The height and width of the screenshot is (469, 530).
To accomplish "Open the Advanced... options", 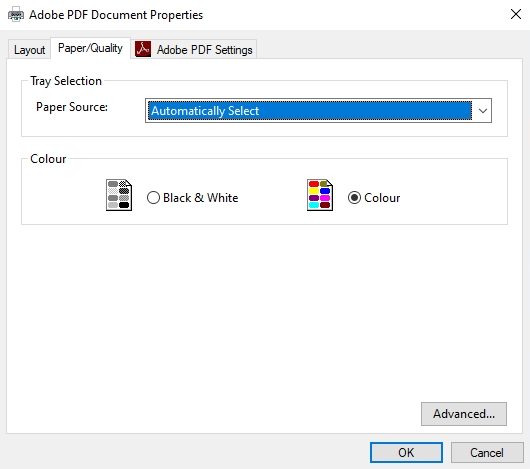I will 464,414.
